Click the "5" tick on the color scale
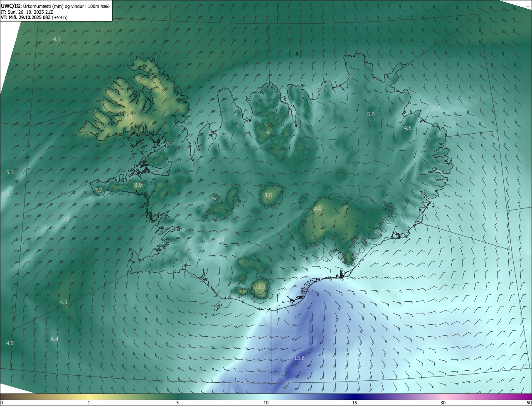The image size is (532, 406). pyautogui.click(x=177, y=403)
